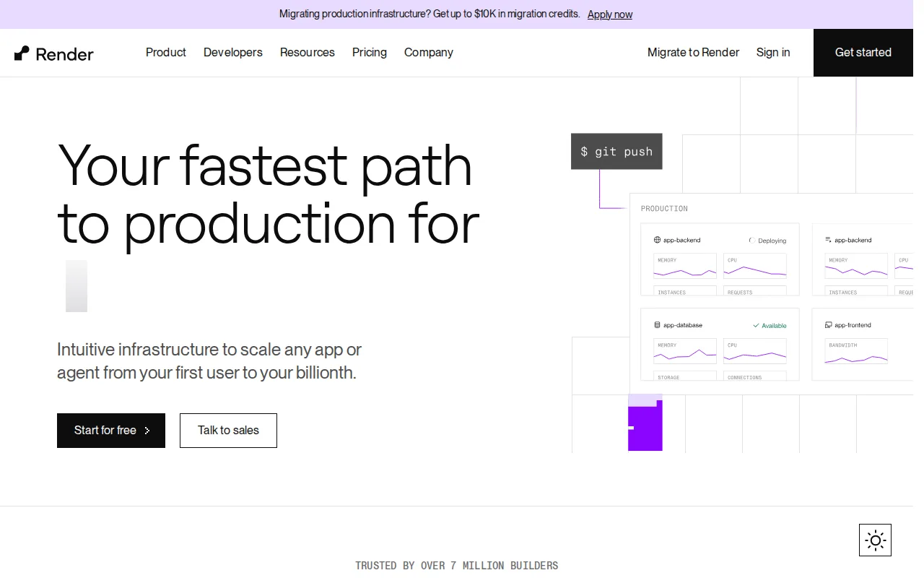Click the MEMORY chart in app-database card
Screen dimensions: 924x578
coord(685,352)
